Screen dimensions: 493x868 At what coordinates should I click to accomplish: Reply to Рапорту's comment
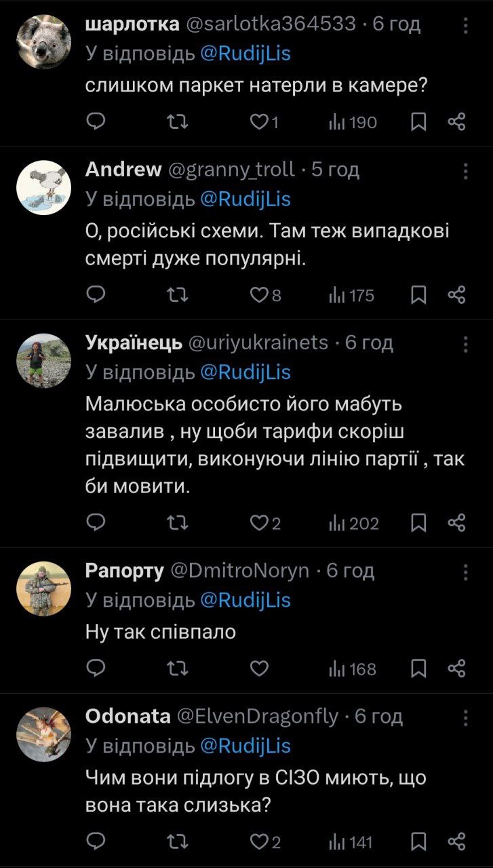click(x=97, y=669)
